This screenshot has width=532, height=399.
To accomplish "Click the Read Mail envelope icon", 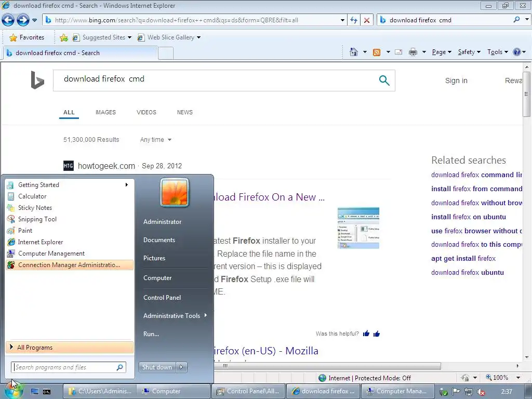I will coord(398,52).
